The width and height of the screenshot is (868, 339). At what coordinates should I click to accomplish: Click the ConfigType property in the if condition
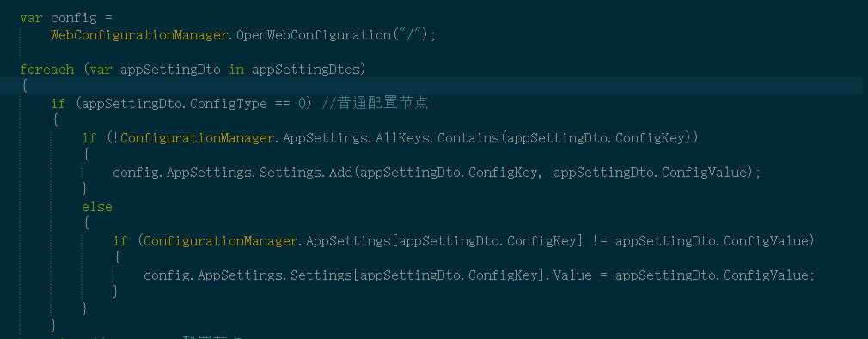click(x=229, y=104)
